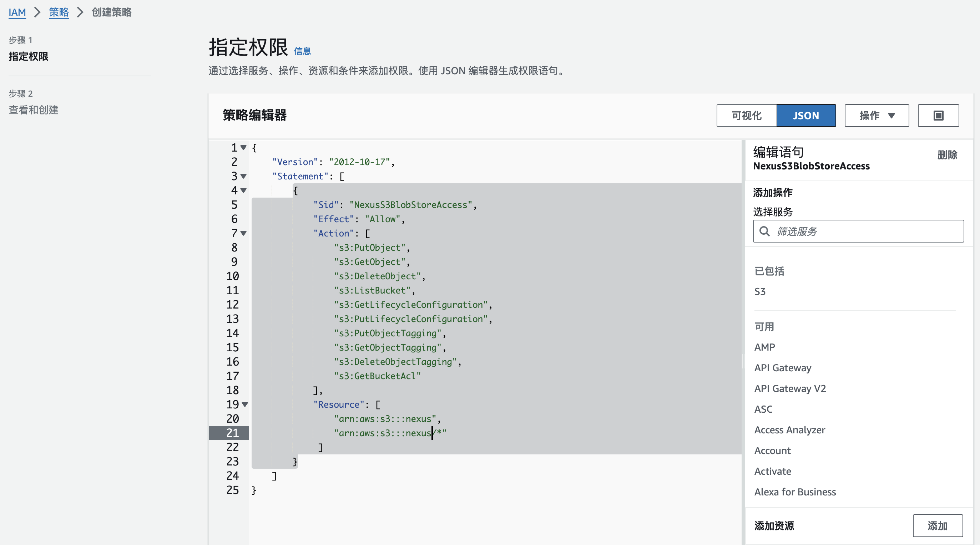Click "s3:DeleteObjectTagging" action line
This screenshot has height=545, width=980.
pyautogui.click(x=395, y=362)
